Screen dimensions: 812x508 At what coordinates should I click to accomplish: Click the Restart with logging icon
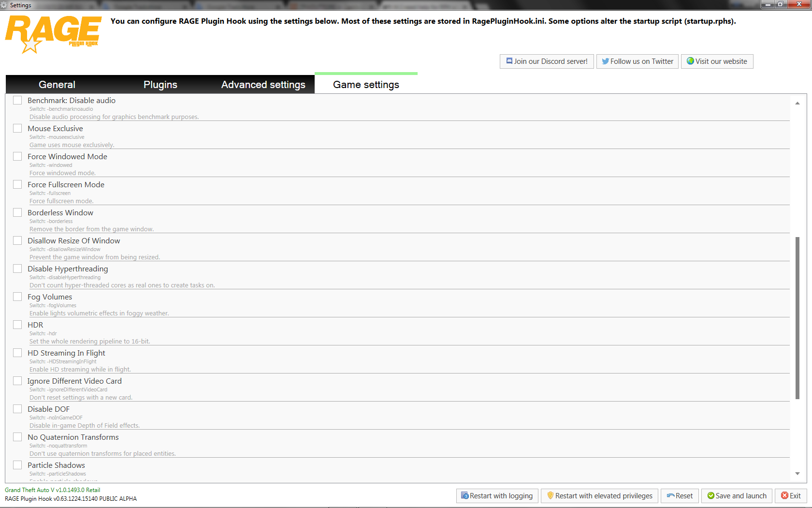point(464,495)
